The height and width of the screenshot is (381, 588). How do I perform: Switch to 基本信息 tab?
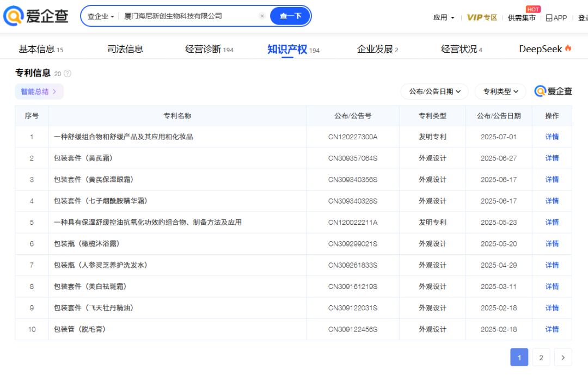(41, 49)
